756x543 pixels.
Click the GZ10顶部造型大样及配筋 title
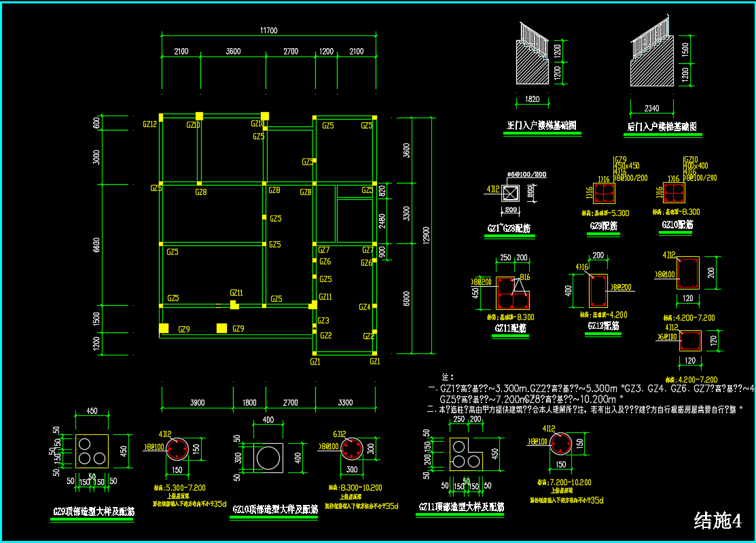275,510
